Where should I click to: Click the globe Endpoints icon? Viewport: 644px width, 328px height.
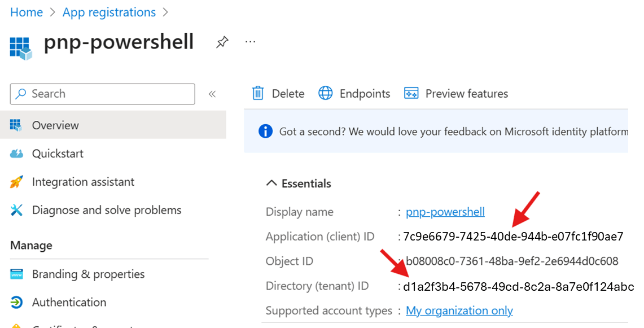point(326,93)
